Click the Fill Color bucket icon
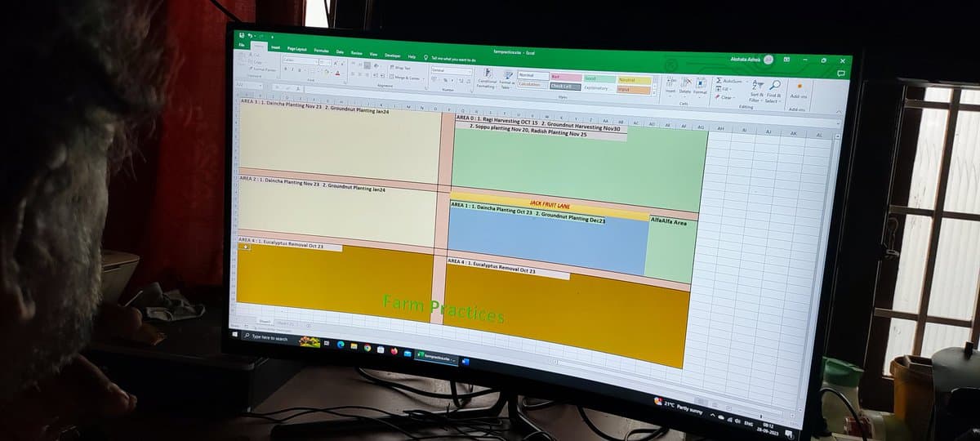The image size is (980, 441). coord(326,72)
